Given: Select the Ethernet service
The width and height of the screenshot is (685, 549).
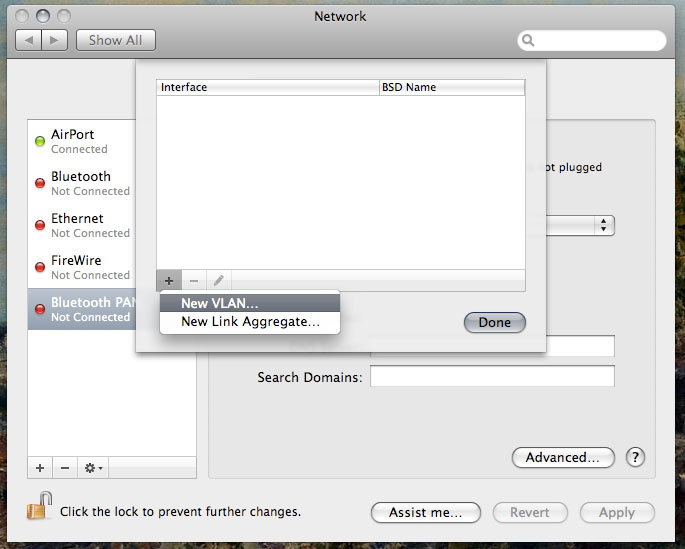Looking at the screenshot, I should [82, 225].
